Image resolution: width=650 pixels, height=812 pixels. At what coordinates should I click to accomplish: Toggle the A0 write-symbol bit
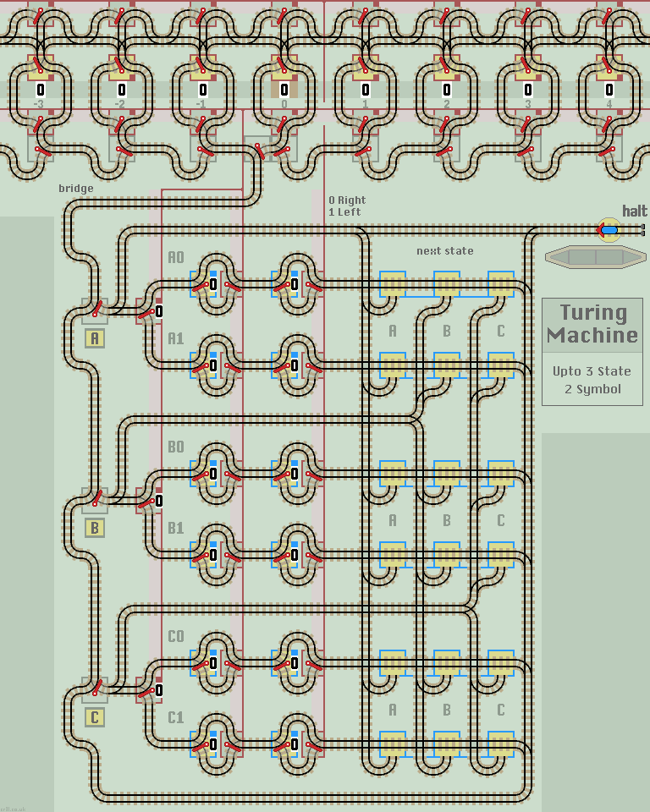[x=213, y=284]
